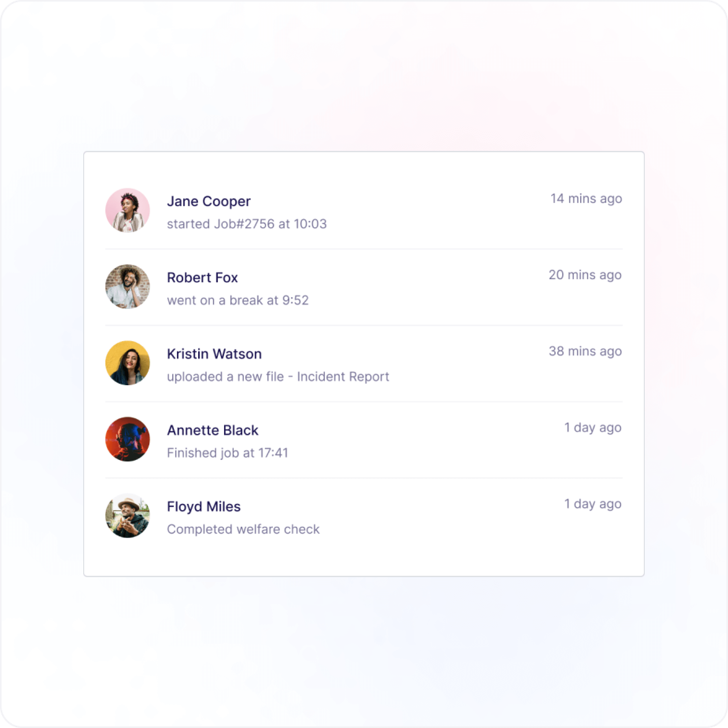Click 'went on a break at 9:52' text
The width and height of the screenshot is (728, 728).
click(238, 300)
